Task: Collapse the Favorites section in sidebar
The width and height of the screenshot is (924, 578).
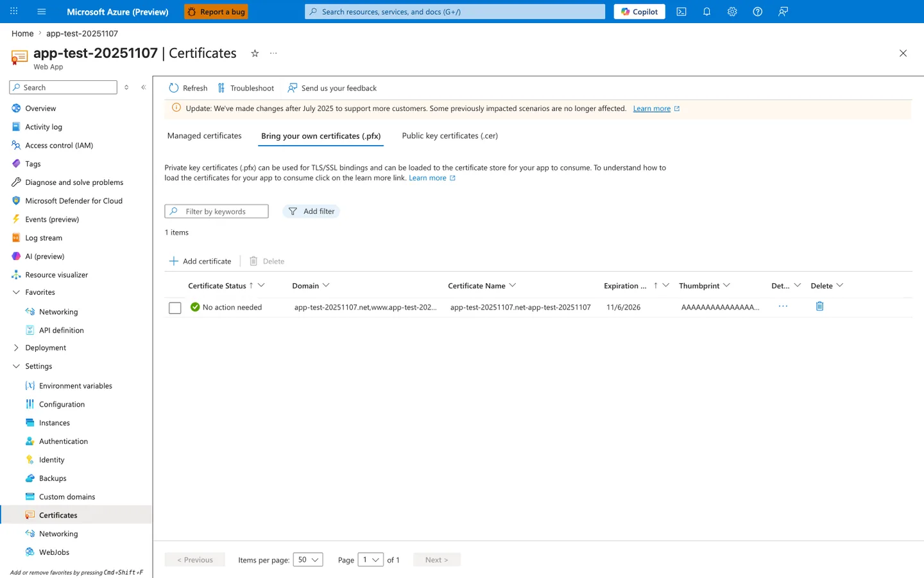Action: [16, 292]
